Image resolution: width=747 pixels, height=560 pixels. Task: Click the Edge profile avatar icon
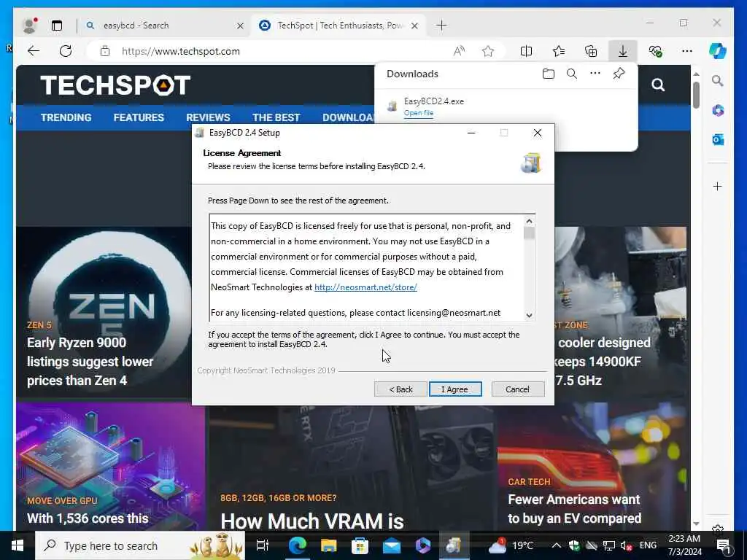[x=30, y=26]
